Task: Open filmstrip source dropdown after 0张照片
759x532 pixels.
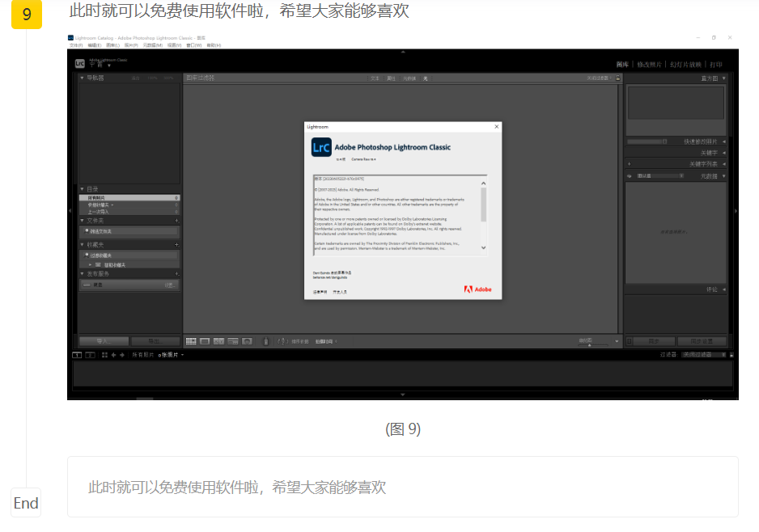Action: click(183, 355)
